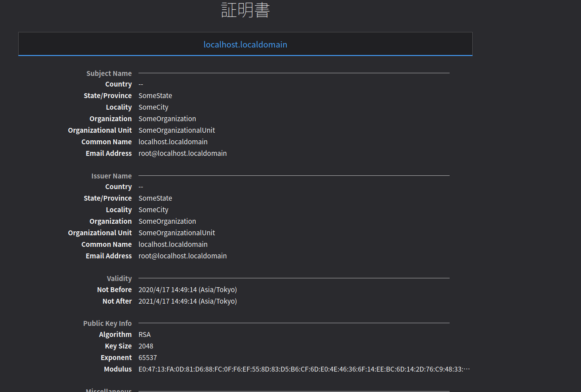This screenshot has height=392, width=581.
Task: Click the Modulus label
Action: tap(118, 369)
